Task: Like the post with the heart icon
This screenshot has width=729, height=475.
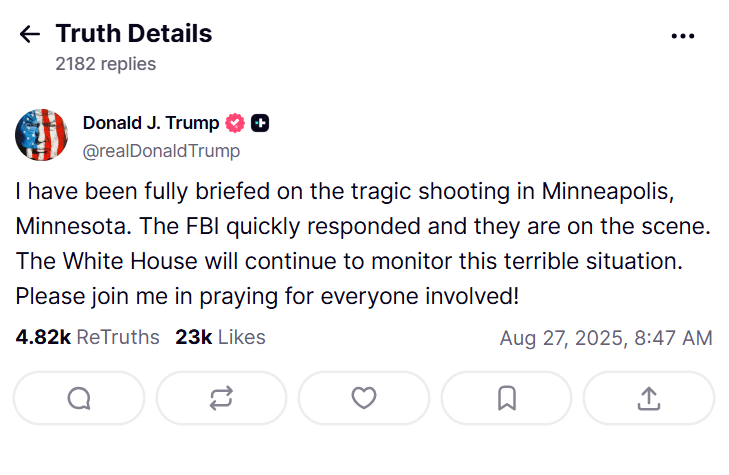Action: click(364, 398)
